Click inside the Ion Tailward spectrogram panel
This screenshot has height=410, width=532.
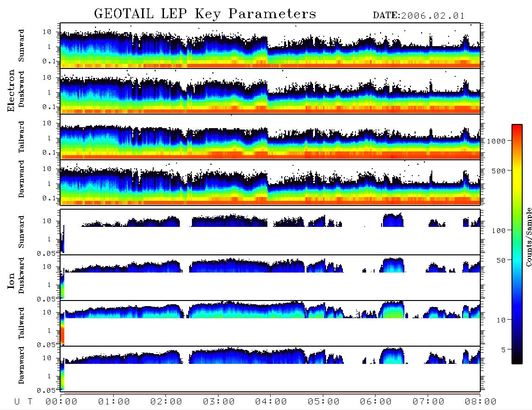[270, 323]
